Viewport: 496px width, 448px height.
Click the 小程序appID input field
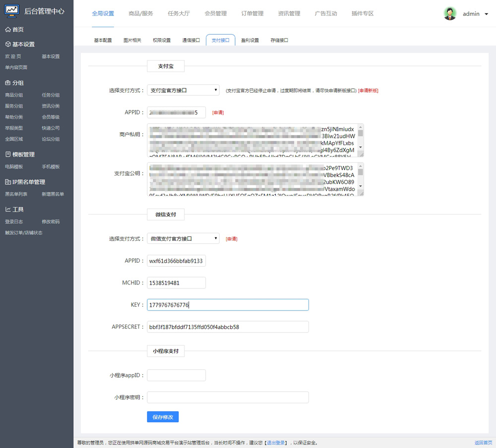(x=176, y=375)
